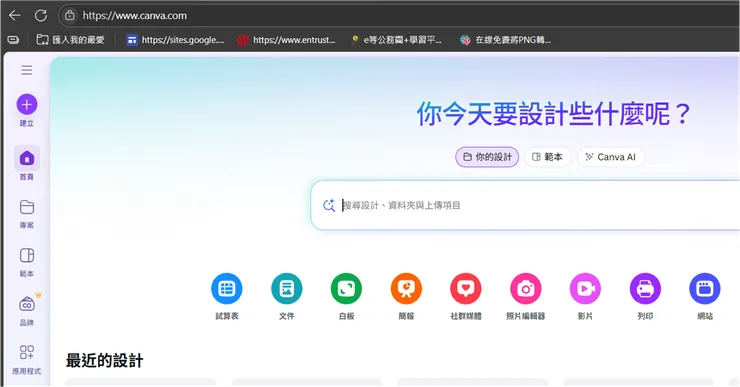Create a 簡報 design
The image size is (740, 387).
pyautogui.click(x=406, y=297)
